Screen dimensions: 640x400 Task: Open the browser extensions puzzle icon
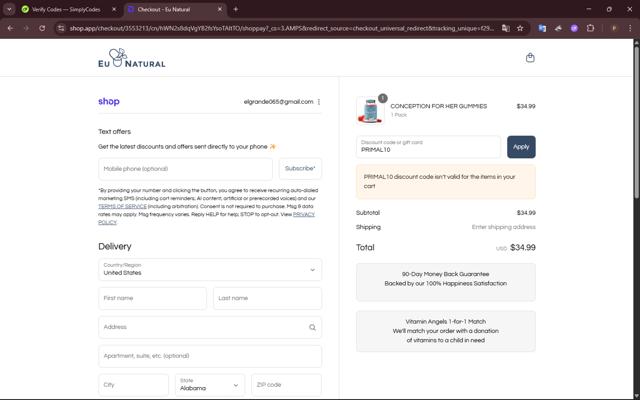590,28
